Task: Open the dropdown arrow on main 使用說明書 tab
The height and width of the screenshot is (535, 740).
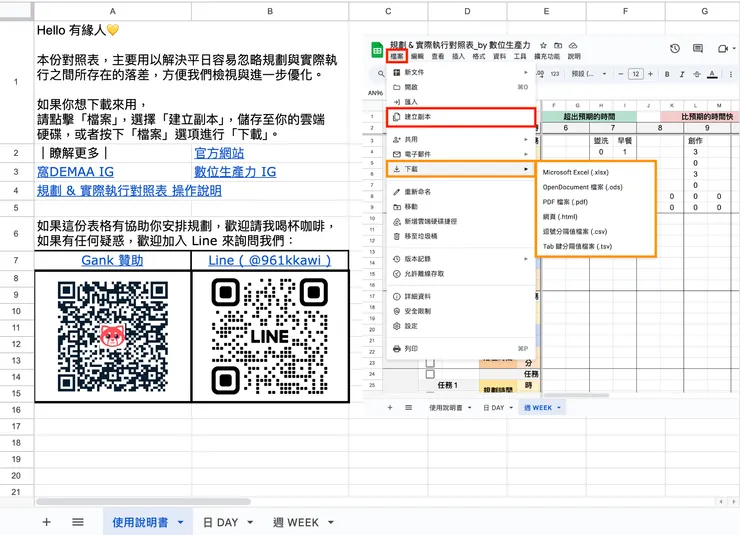Action: tap(180, 522)
